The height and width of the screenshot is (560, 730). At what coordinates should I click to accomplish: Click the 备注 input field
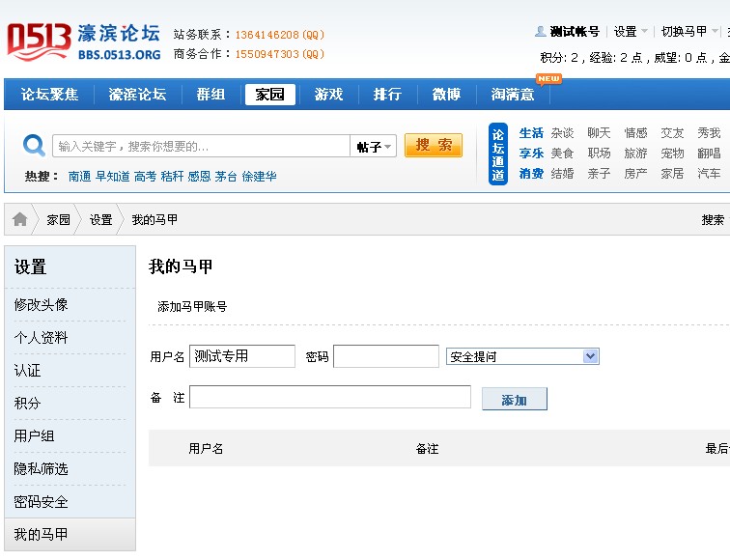tap(330, 397)
